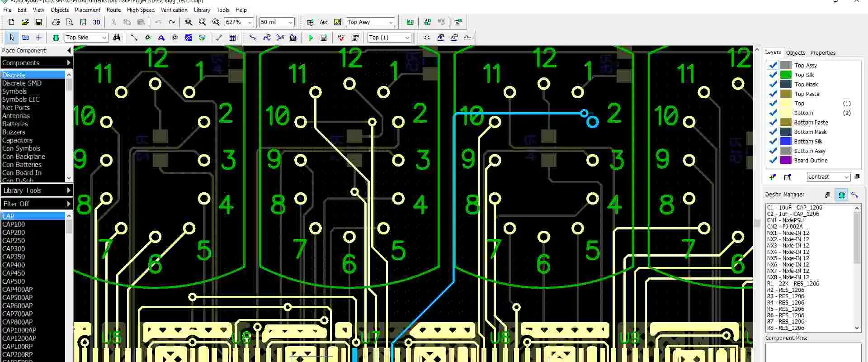Open the Top Side dropdown
The image size is (868, 362).
(x=104, y=38)
